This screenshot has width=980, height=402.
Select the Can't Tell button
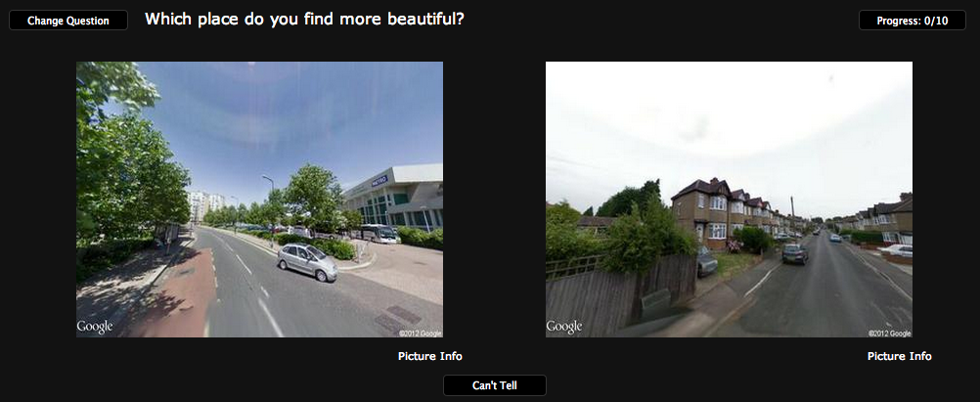494,385
